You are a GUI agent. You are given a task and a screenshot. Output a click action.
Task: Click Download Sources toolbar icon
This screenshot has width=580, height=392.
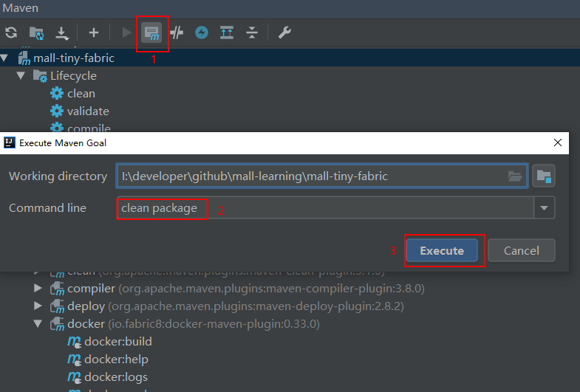click(62, 32)
